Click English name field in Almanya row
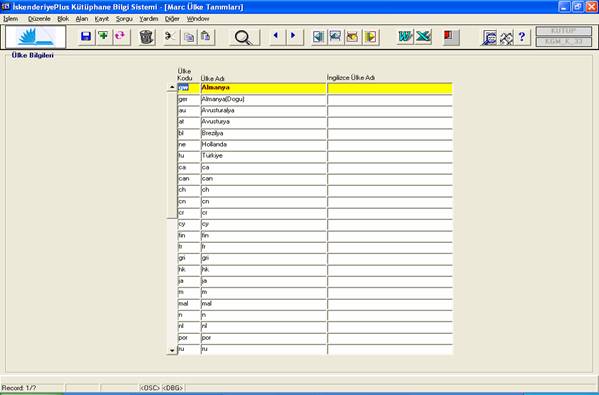Image resolution: width=599 pixels, height=395 pixels. (x=390, y=88)
